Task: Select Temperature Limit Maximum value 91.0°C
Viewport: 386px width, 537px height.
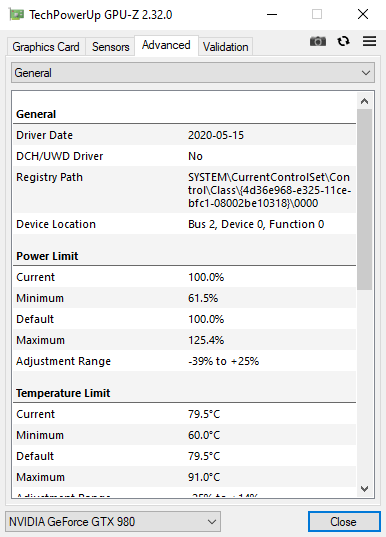Action: [x=204, y=477]
